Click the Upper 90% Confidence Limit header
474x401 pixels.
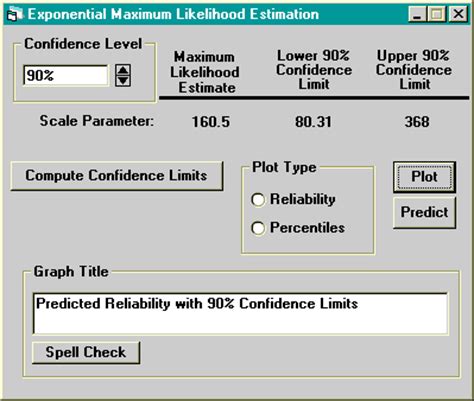[x=414, y=70]
